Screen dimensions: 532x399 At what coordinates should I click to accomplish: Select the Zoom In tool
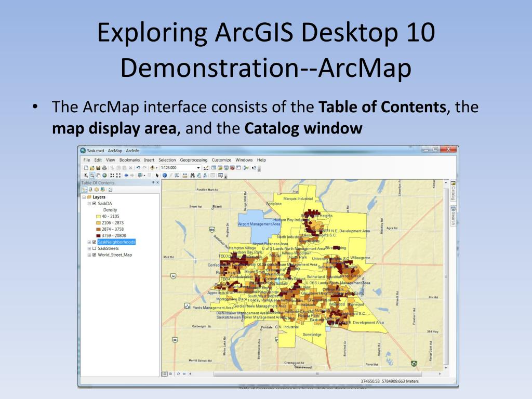click(x=86, y=175)
